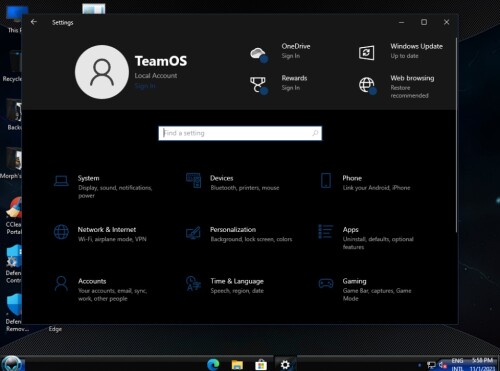Click 'Speech, region, date' description

click(x=237, y=291)
